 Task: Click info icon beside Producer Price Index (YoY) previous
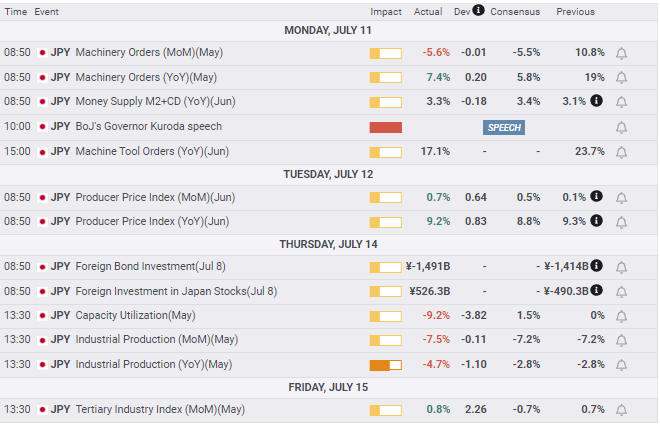(x=596, y=221)
